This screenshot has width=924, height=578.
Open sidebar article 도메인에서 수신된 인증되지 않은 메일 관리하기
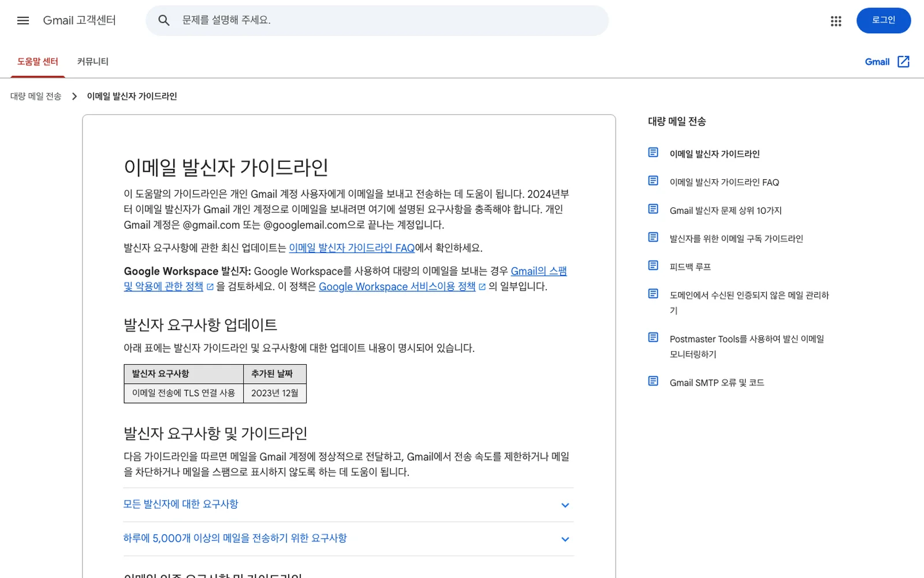(750, 303)
